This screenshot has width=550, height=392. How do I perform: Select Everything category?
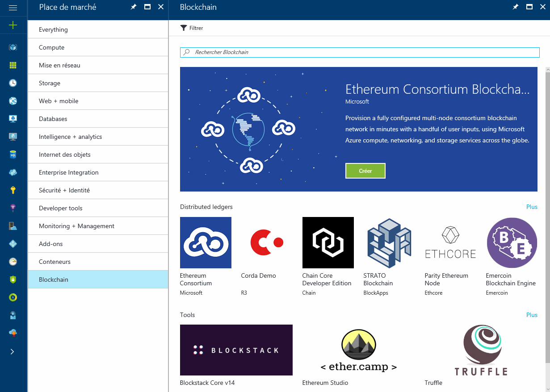click(98, 29)
